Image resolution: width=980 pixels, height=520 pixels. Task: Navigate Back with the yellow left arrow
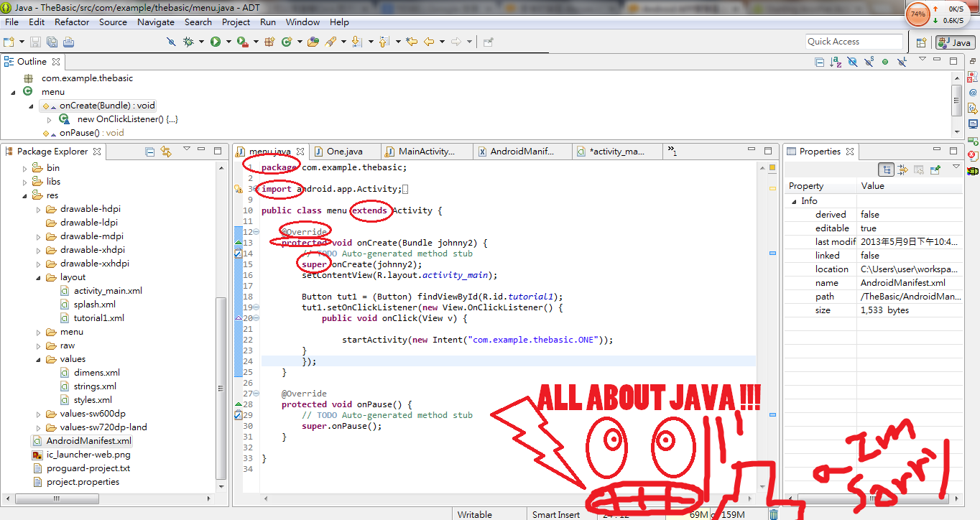pos(429,42)
